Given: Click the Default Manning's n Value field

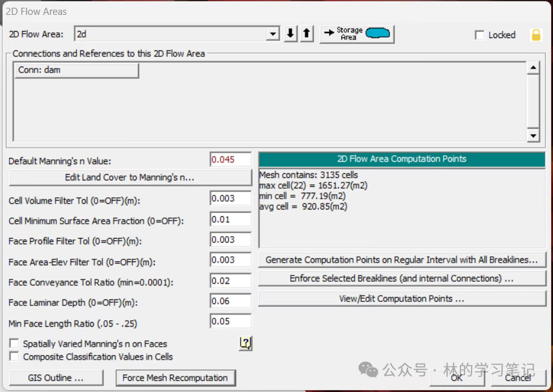Looking at the screenshot, I should [230, 159].
